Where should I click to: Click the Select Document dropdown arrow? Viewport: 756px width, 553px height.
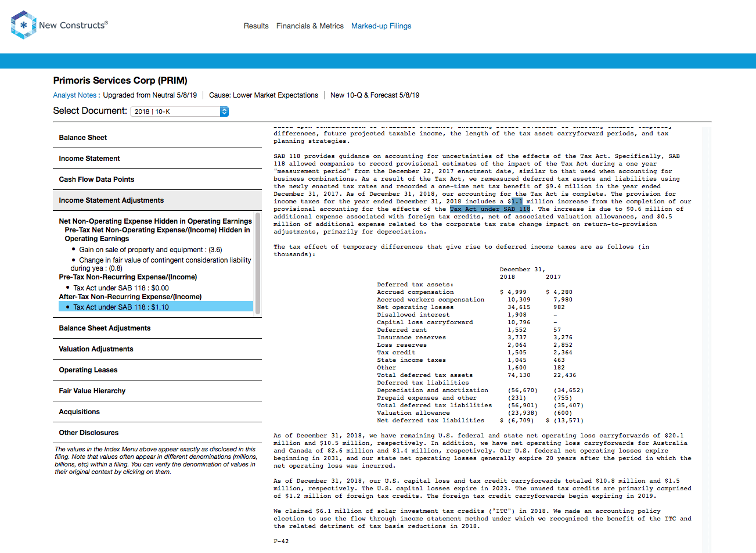pyautogui.click(x=224, y=112)
